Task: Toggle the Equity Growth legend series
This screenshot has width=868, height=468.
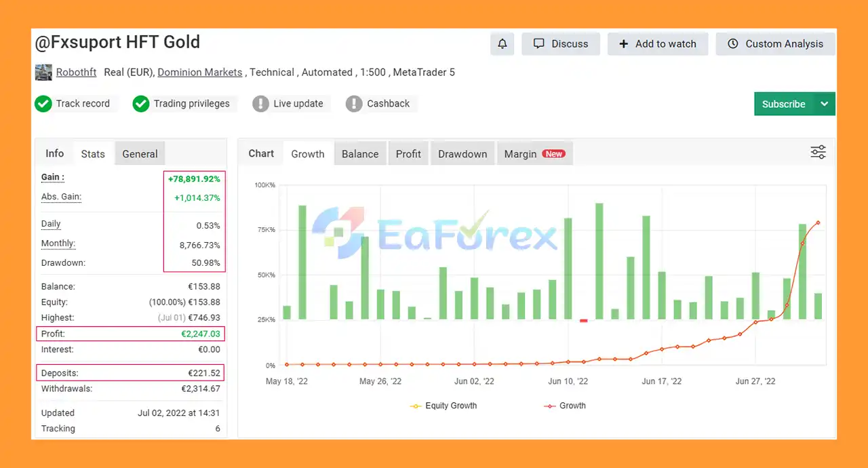Action: click(x=443, y=406)
